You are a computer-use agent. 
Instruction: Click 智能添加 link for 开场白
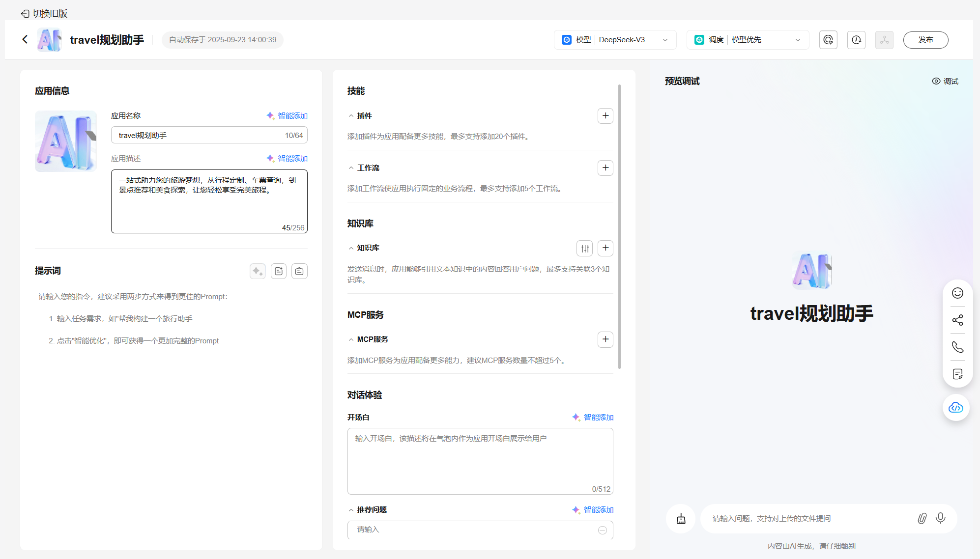pyautogui.click(x=593, y=418)
